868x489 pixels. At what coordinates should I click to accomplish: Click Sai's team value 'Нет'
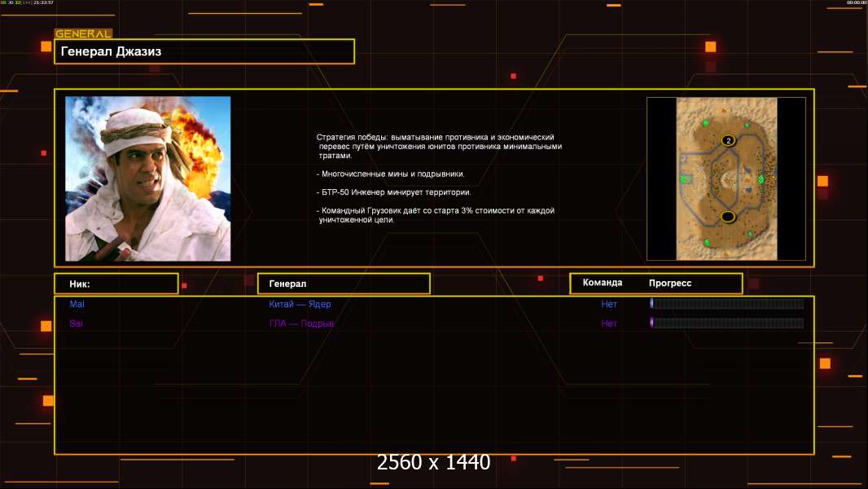(609, 324)
